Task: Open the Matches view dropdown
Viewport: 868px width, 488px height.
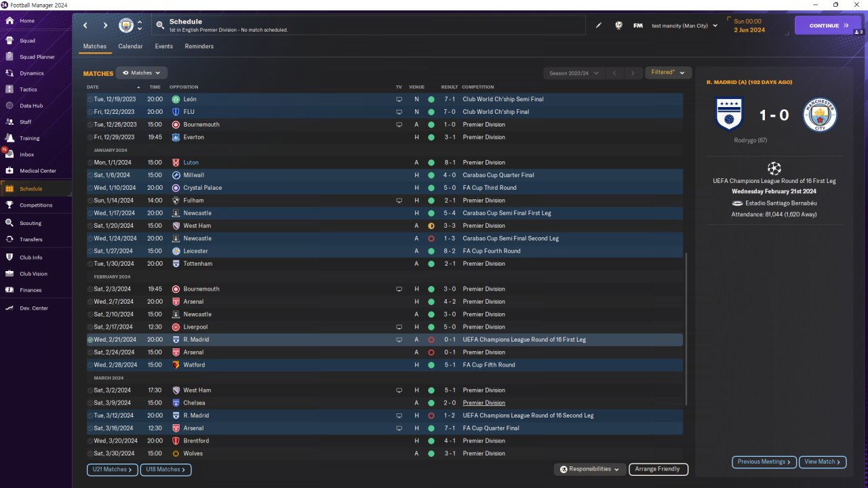Action: click(142, 73)
